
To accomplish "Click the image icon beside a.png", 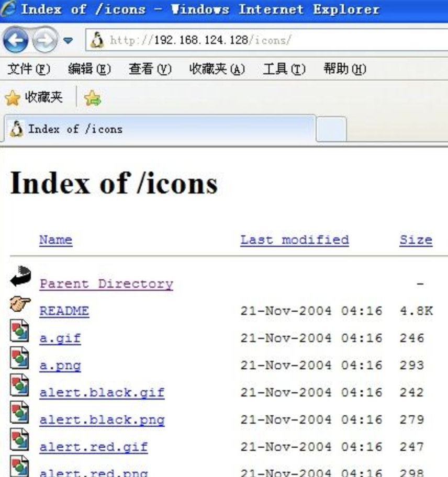I will 19,358.
